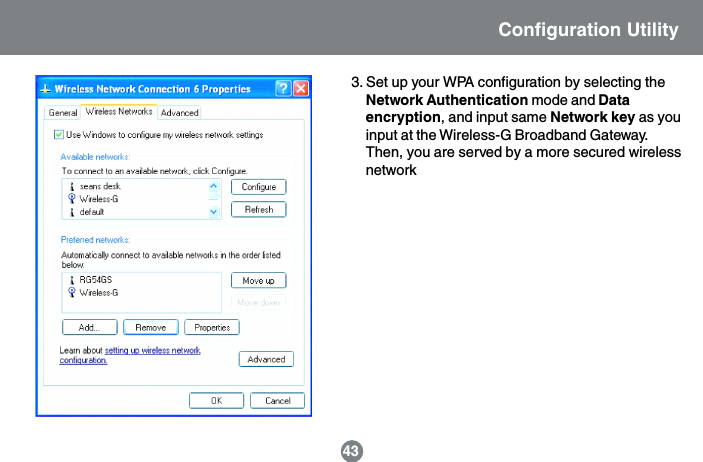Viewport: 703px width, 462px height.
Task: Select Wireless-G in Available networks list
Action: click(x=99, y=199)
